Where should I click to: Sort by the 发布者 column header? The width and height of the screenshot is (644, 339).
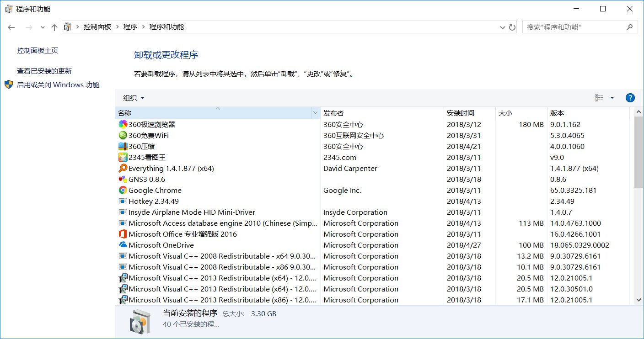point(382,113)
